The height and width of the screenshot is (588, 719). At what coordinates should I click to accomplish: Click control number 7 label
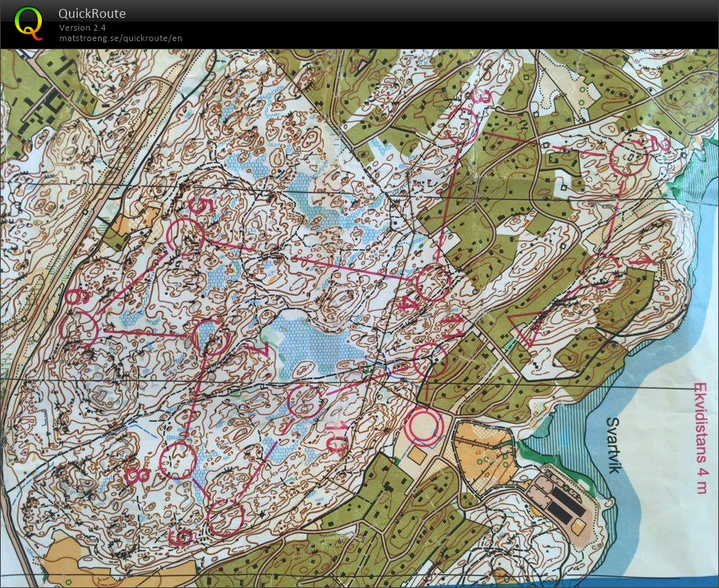(x=259, y=348)
